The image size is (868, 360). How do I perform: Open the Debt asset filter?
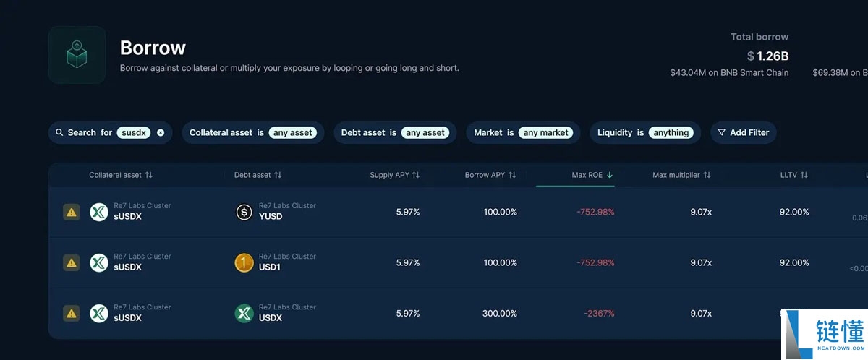395,133
